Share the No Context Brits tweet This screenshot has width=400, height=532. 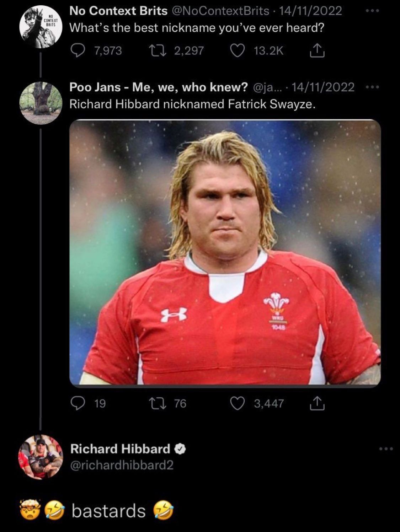click(x=317, y=51)
